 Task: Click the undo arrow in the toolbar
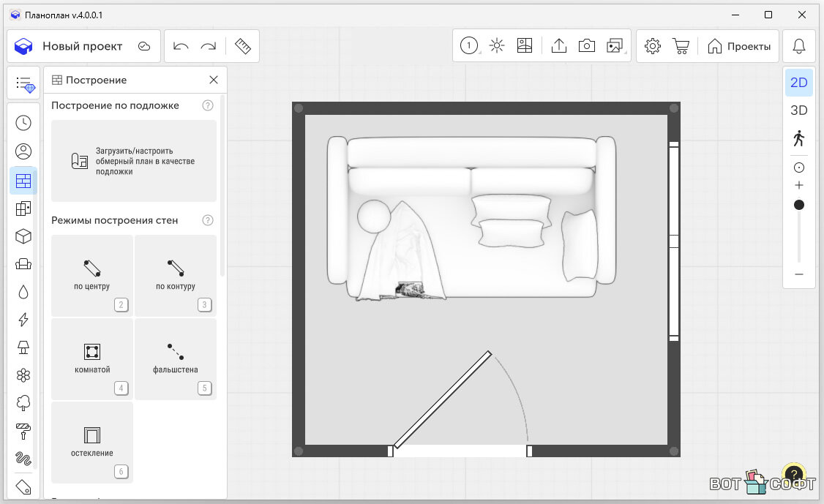coord(181,46)
